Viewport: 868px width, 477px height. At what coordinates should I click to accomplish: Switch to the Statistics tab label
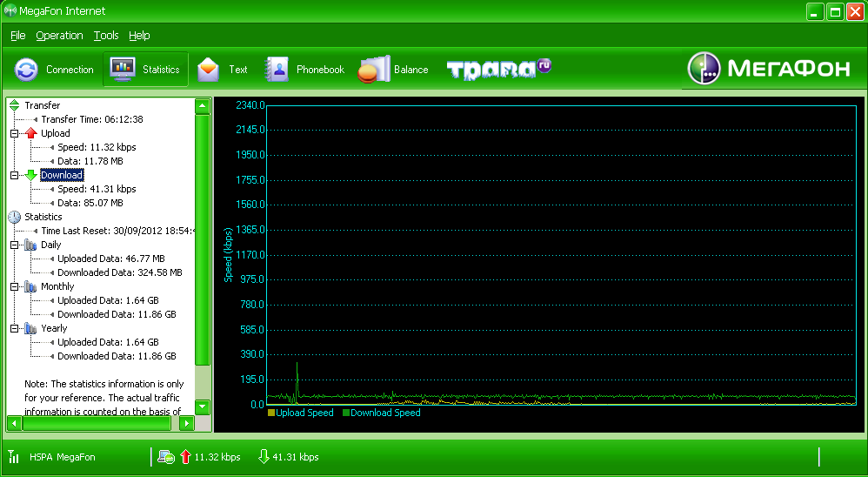click(x=161, y=70)
